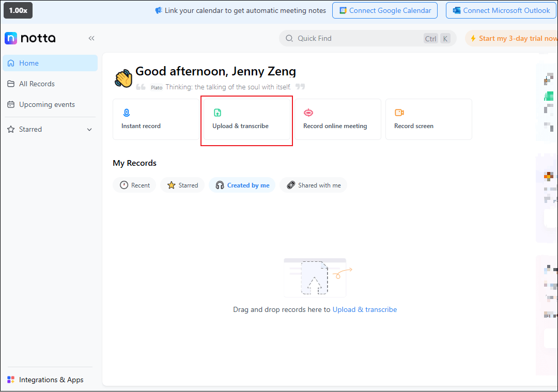This screenshot has height=392, width=558.
Task: Expand the Starred section chevron
Action: coord(89,130)
